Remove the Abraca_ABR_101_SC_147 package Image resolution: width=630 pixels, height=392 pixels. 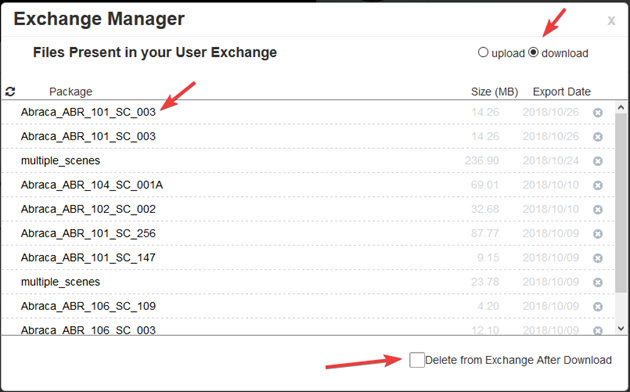(x=598, y=258)
